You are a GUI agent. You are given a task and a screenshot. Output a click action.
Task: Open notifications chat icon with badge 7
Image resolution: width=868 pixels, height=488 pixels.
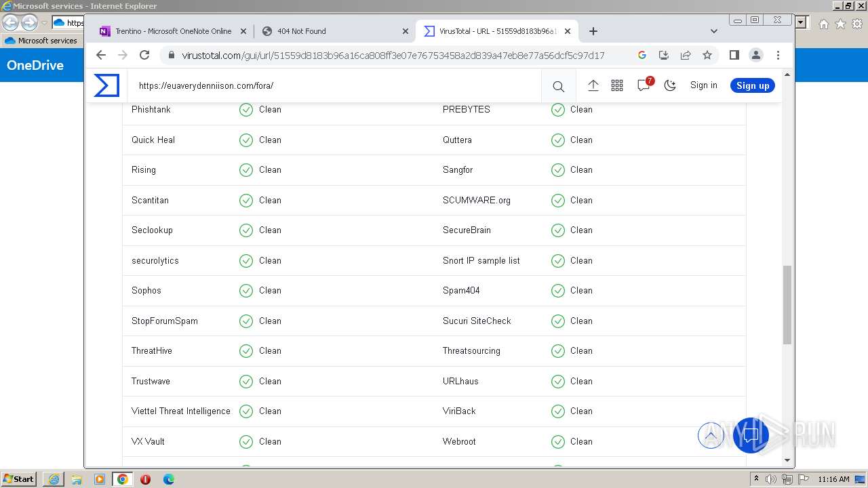644,85
